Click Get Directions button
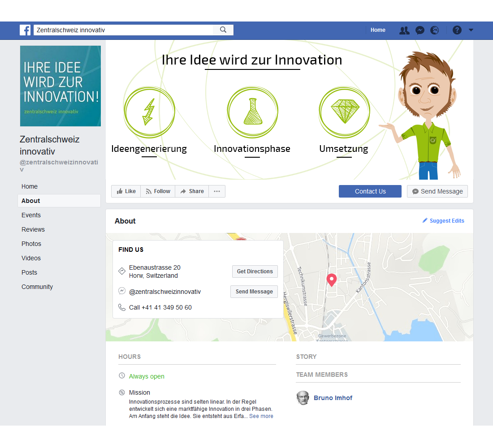493x448 pixels. point(255,271)
